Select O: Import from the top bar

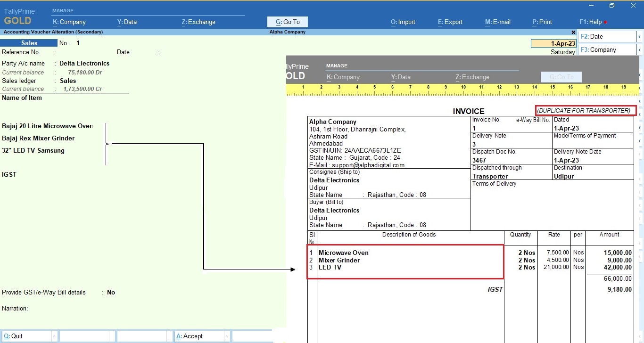coord(403,22)
